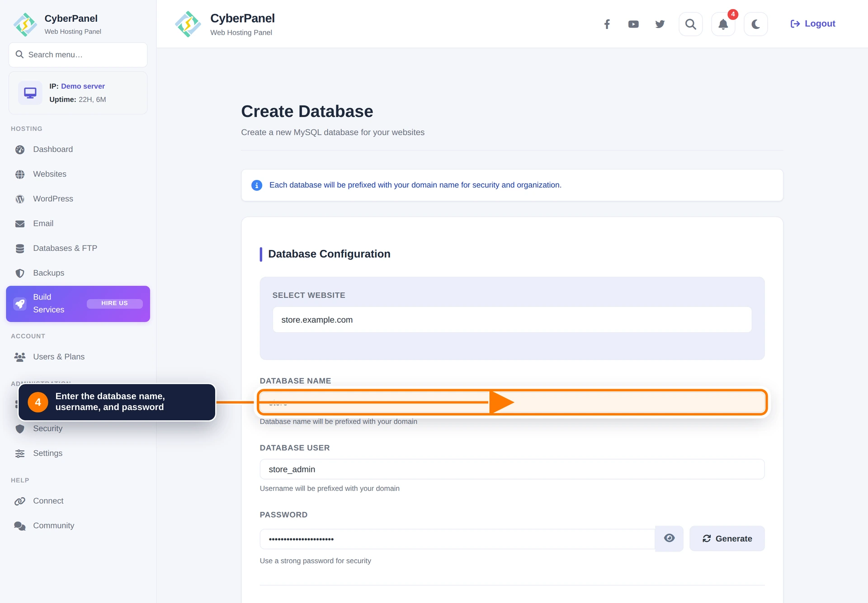Click the Build Services rocket icon

20,304
